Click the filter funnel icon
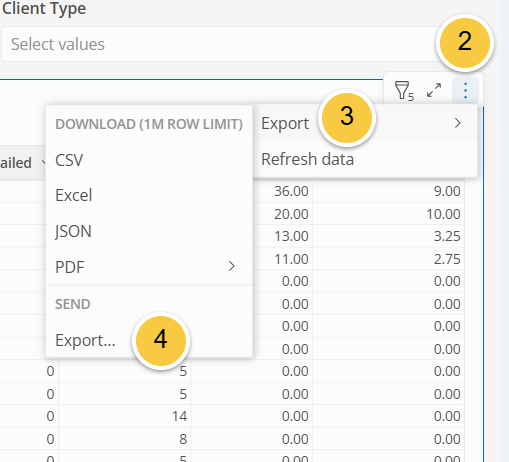The width and height of the screenshot is (509, 462). [403, 91]
